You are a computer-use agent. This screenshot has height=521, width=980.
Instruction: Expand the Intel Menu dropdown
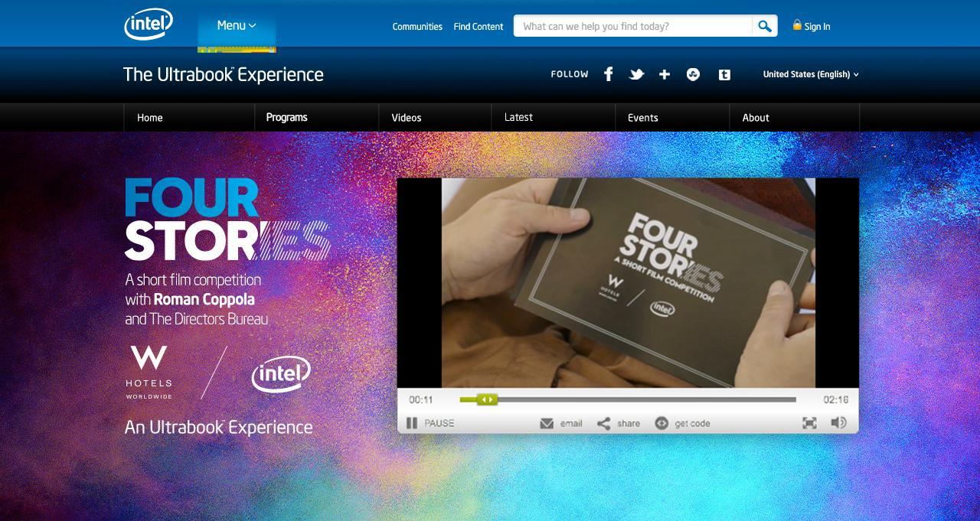(x=236, y=25)
